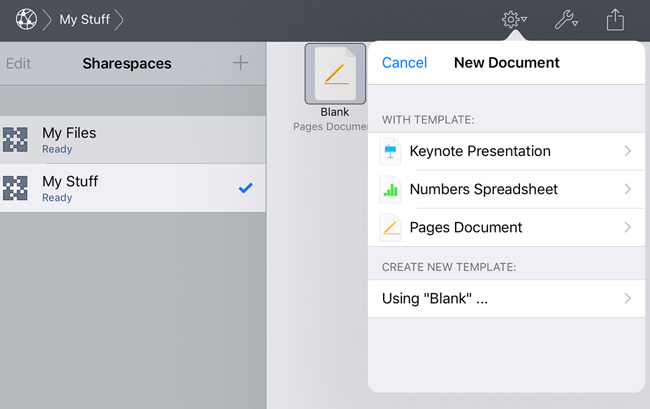Expand Keynote Presentation chevron
The image size is (650, 409).
pyautogui.click(x=628, y=151)
